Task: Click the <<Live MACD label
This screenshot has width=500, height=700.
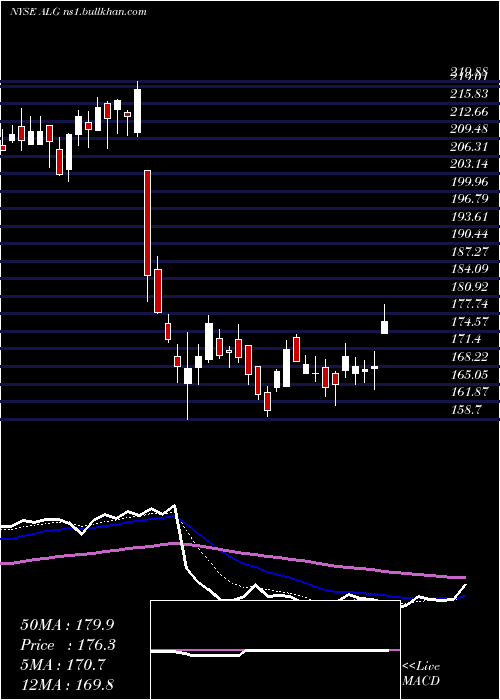Action: [x=421, y=674]
